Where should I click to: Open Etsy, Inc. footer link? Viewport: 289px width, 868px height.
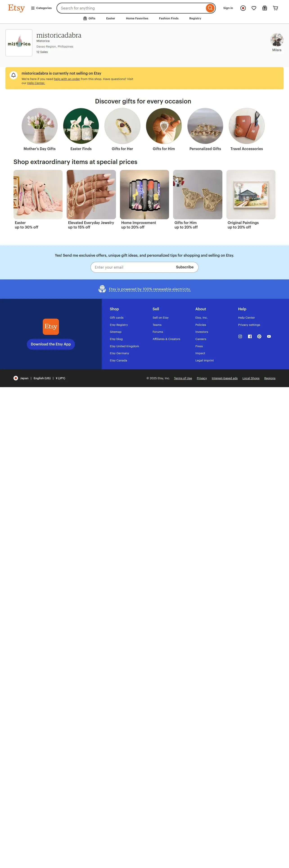tap(201, 318)
